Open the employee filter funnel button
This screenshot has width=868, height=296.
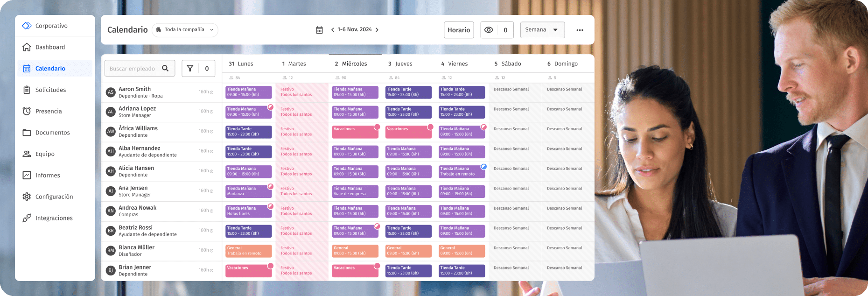190,68
